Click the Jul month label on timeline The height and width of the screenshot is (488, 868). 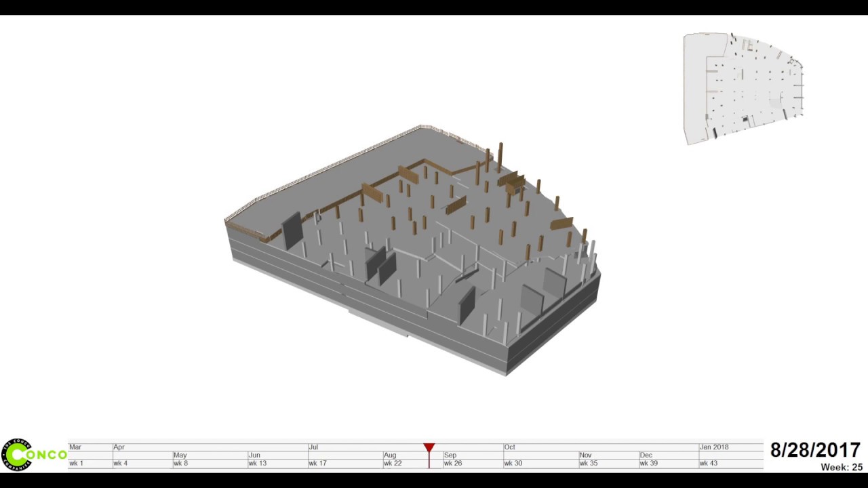coord(313,447)
